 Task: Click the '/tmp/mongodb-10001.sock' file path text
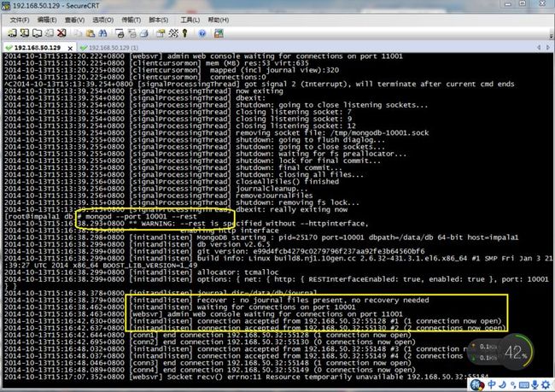(379, 132)
